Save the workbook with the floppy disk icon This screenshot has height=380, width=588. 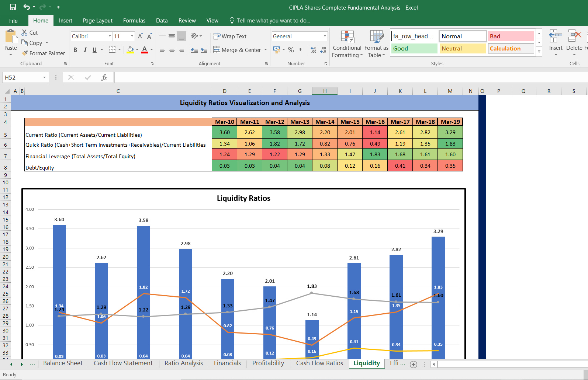pyautogui.click(x=13, y=7)
